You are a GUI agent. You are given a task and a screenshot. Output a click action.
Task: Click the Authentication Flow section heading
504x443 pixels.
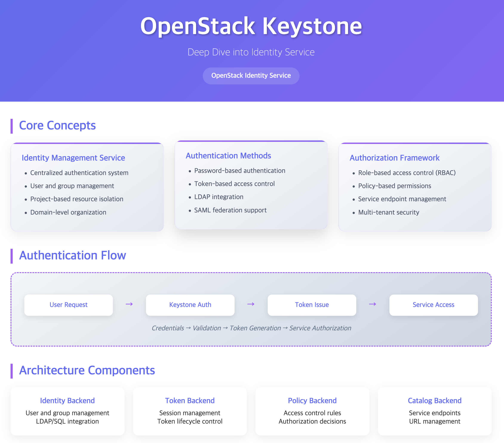tap(72, 255)
